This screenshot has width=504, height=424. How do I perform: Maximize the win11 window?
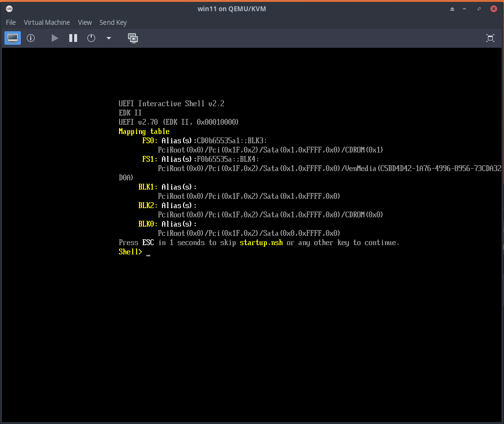click(x=479, y=9)
